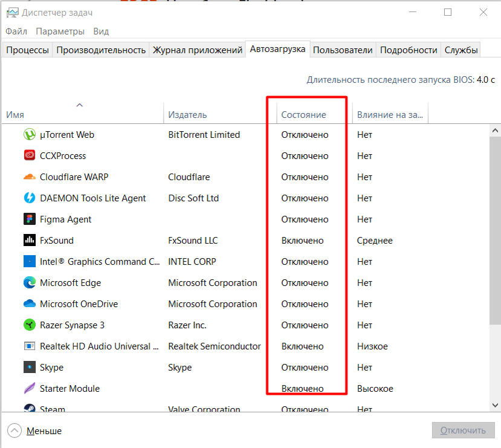The width and height of the screenshot is (501, 448).
Task: Click the CCXProcess red icon
Action: coord(30,155)
